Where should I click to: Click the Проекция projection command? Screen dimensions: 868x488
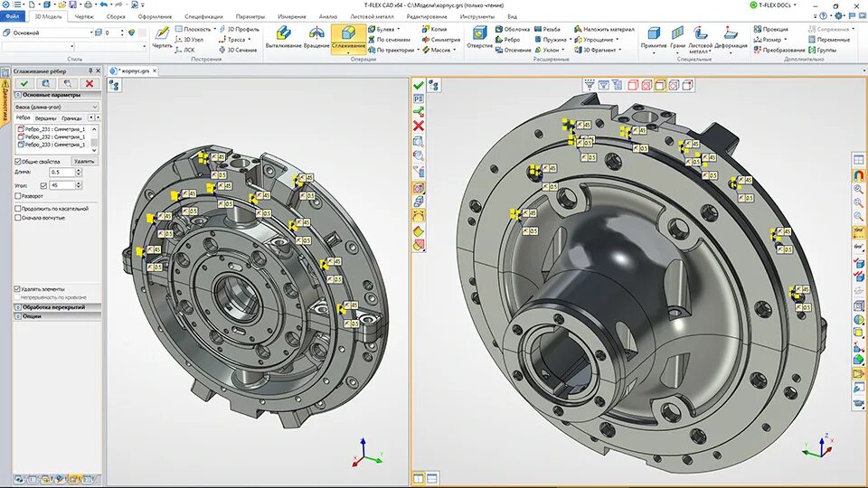point(770,29)
